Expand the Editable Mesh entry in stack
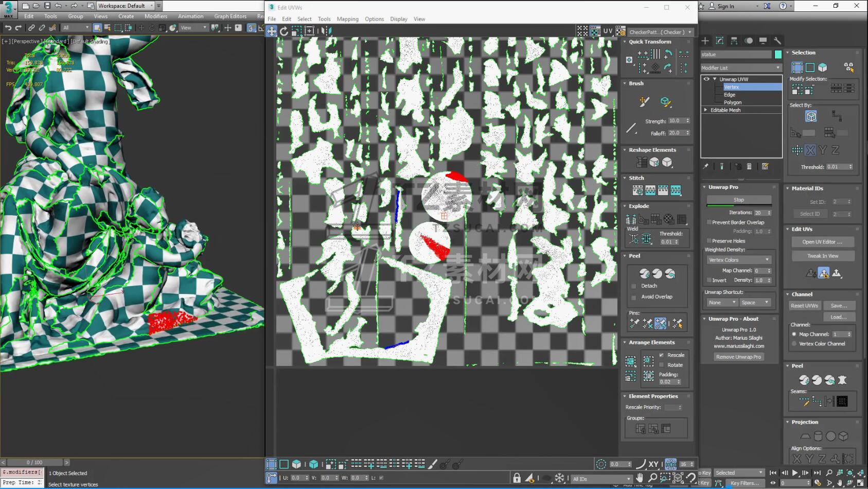 [705, 110]
